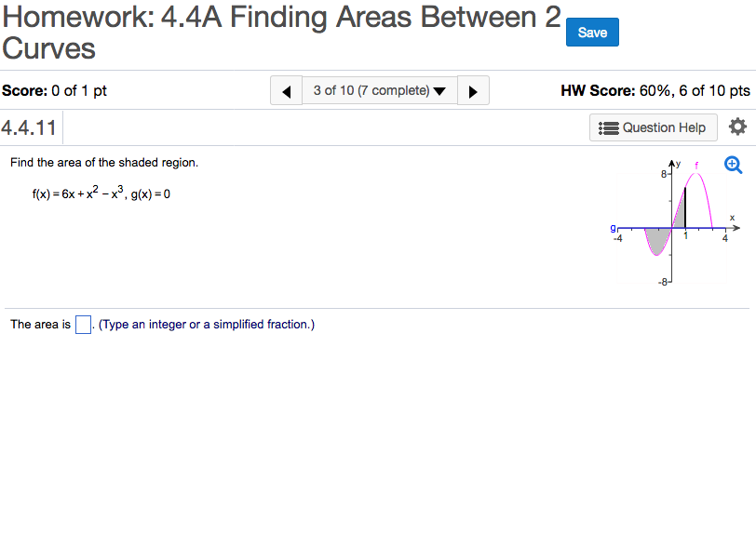The height and width of the screenshot is (534, 756).
Task: Advance to the next question arrow
Action: point(473,91)
